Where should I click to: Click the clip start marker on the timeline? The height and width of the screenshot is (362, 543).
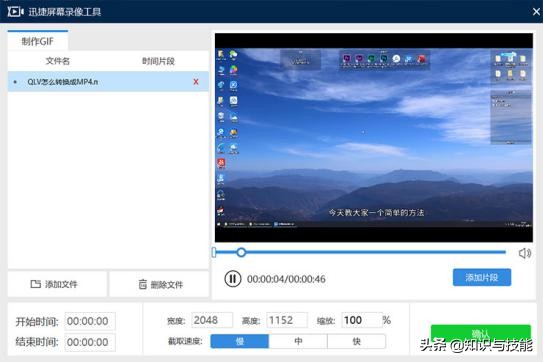(214, 252)
